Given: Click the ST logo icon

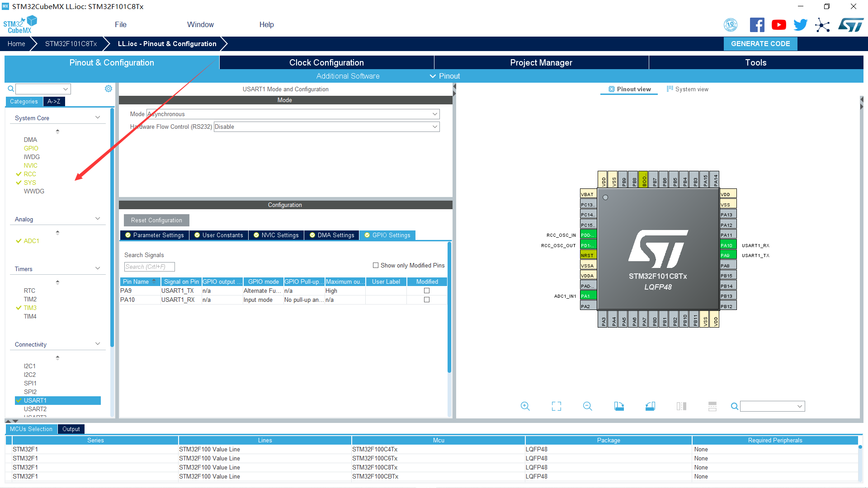Looking at the screenshot, I should [851, 25].
